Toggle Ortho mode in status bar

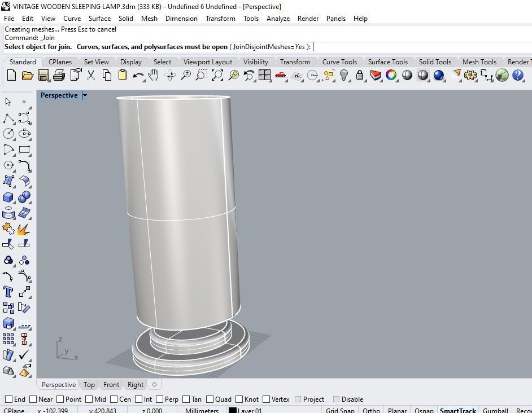[371, 410]
